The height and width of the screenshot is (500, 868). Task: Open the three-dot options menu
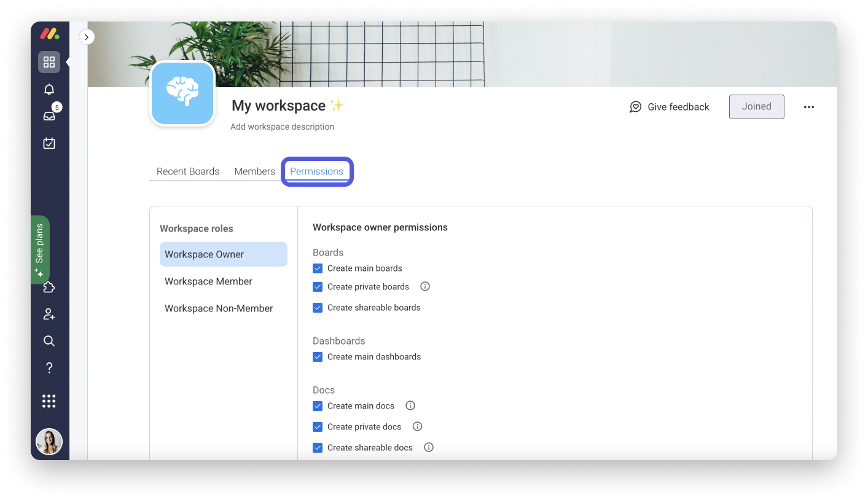[x=808, y=106]
